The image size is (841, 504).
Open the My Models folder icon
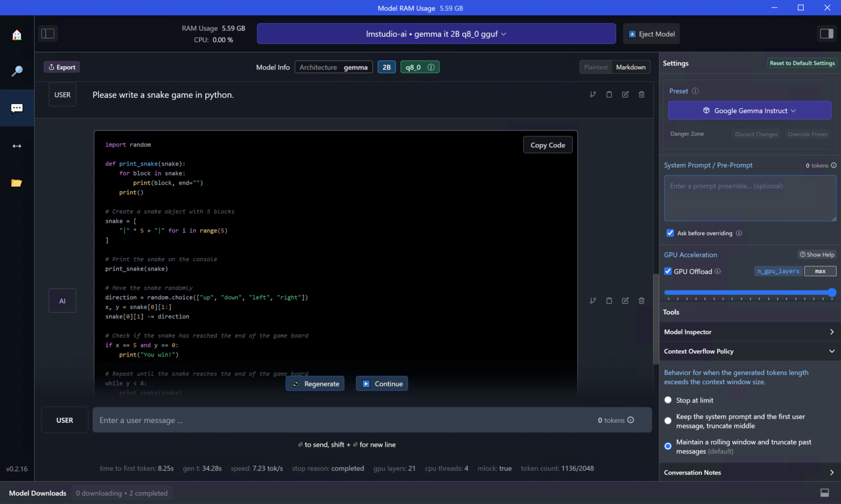(x=17, y=183)
